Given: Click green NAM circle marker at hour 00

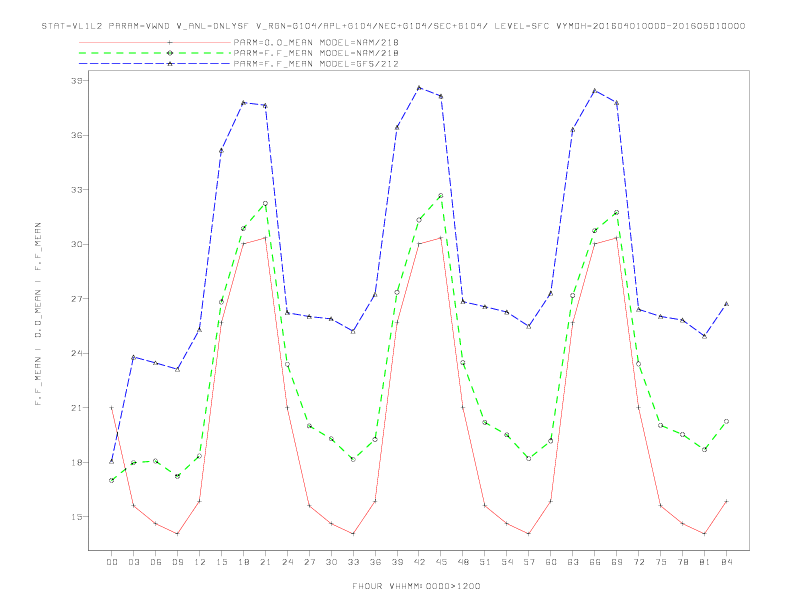Looking at the screenshot, I should 112,480.
